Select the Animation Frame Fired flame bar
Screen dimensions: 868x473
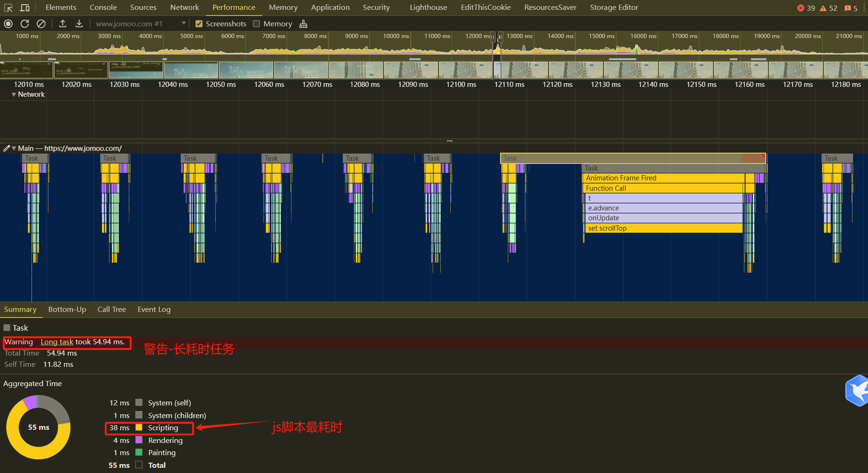[x=663, y=178]
